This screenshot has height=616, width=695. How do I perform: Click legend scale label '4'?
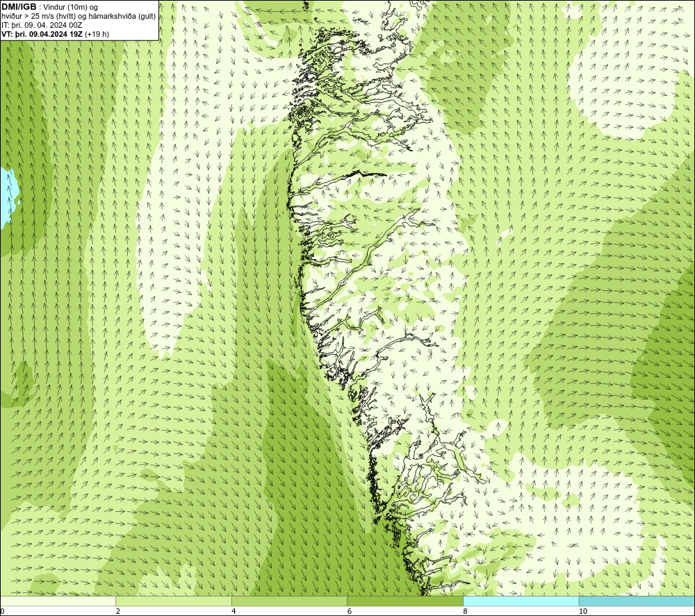coord(234,611)
